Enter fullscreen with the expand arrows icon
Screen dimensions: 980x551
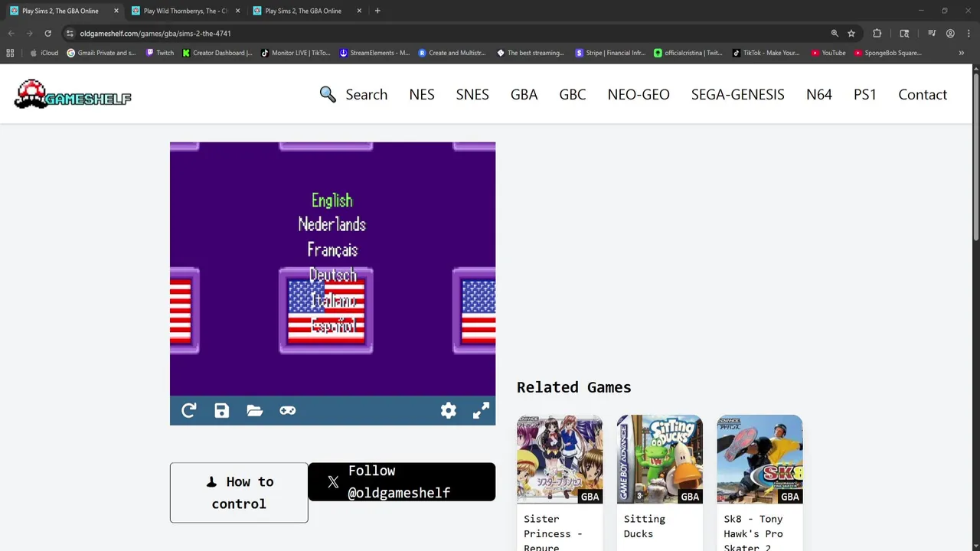click(481, 411)
